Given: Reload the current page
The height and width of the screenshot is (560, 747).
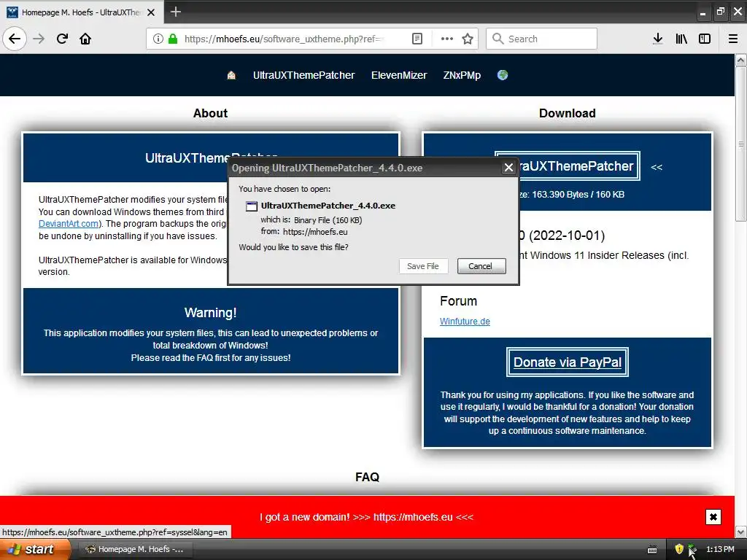Looking at the screenshot, I should click(x=62, y=39).
